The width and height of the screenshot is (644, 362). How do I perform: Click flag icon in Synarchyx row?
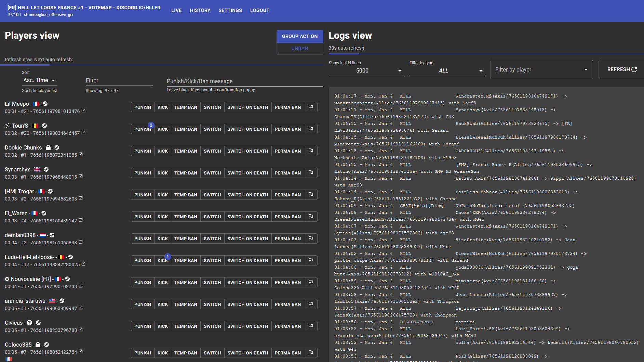311,173
